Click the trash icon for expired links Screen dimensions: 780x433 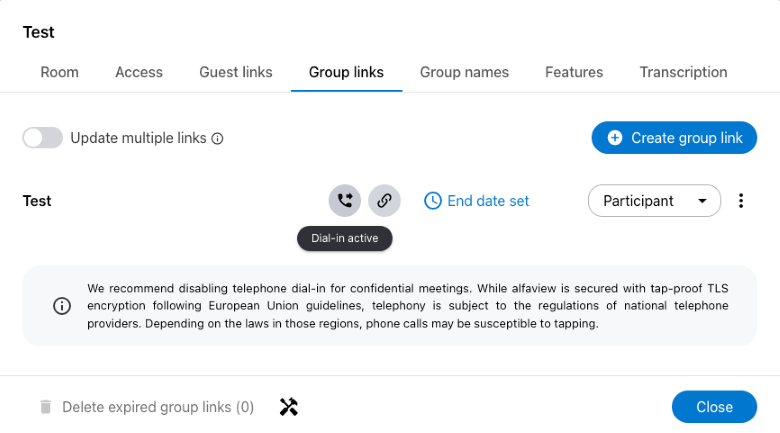coord(45,407)
